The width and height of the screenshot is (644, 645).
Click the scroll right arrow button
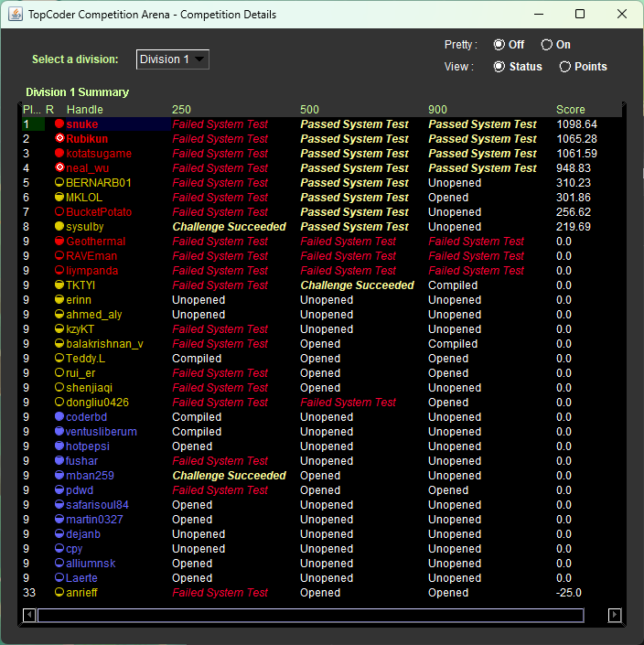tap(615, 615)
